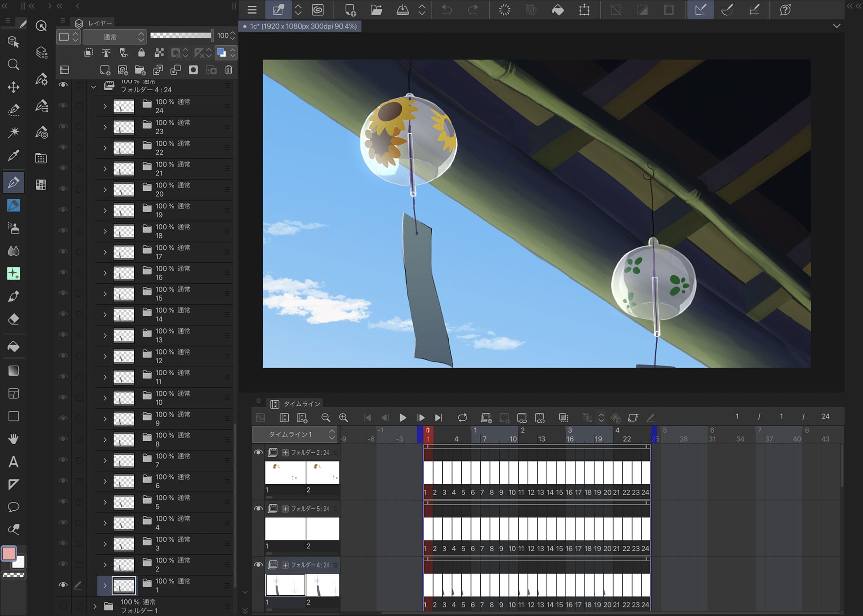Viewport: 863px width, 616px height.
Task: Select the 1c* canvas document tab
Action: tap(300, 26)
